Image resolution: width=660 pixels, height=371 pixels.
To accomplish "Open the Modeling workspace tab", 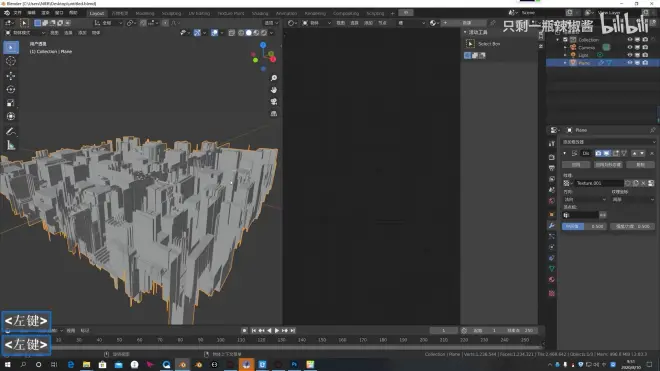I will click(x=145, y=13).
